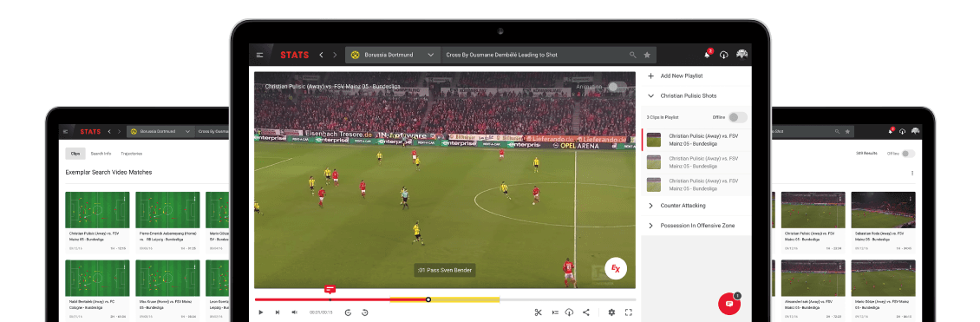Open the team dropdown on the left tablet
Viewport: 980px width, 322px height.
[x=161, y=131]
